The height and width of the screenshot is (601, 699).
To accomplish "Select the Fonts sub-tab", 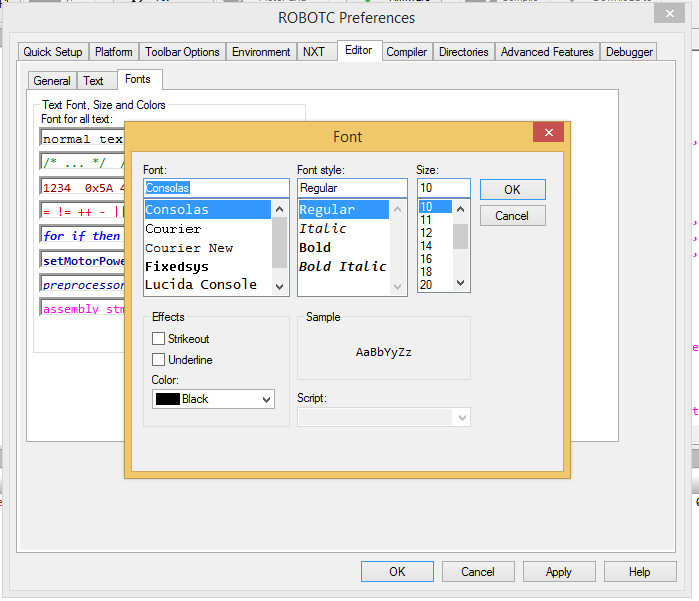I will pyautogui.click(x=138, y=79).
